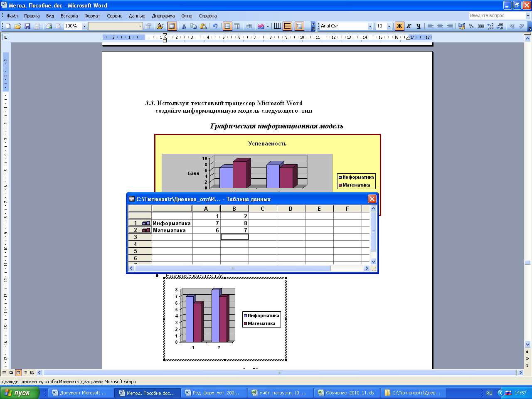
Task: Open the Файл menu
Action: click(x=12, y=16)
